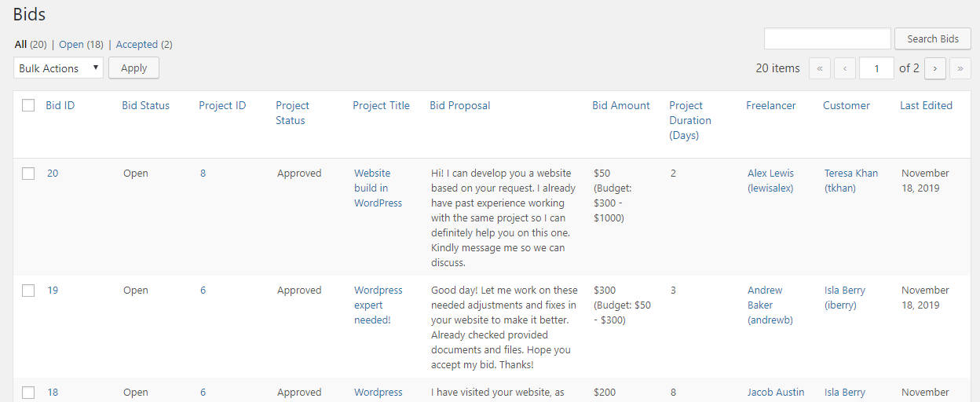Select the checkbox for bid 19

coord(28,291)
